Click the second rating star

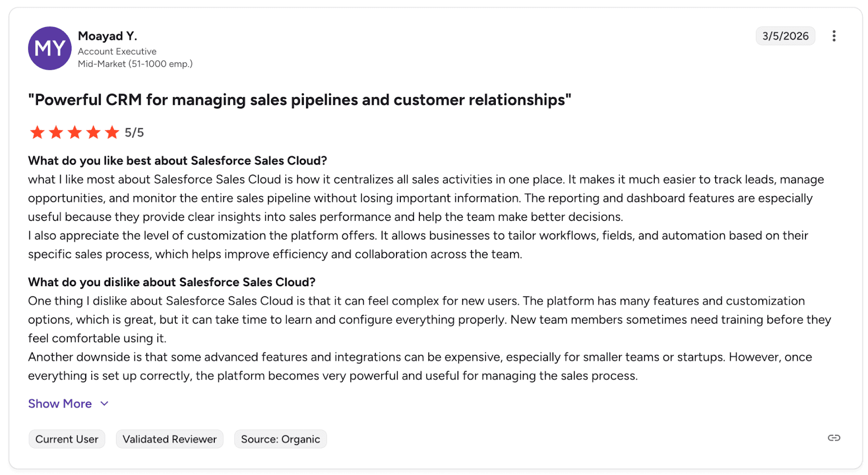click(56, 132)
